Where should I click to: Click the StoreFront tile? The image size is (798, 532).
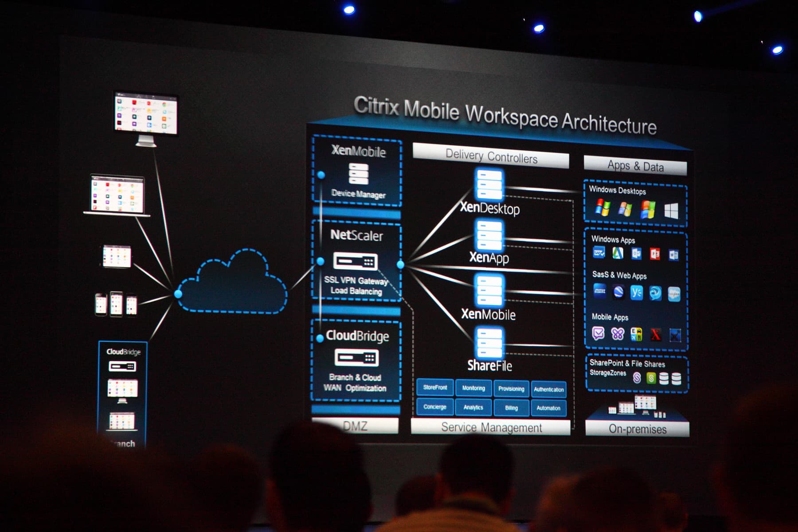(x=435, y=387)
